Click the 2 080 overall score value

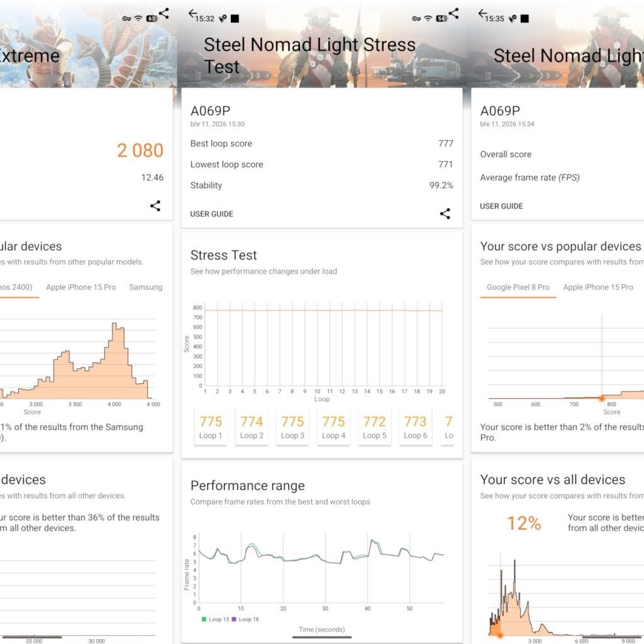(140, 150)
